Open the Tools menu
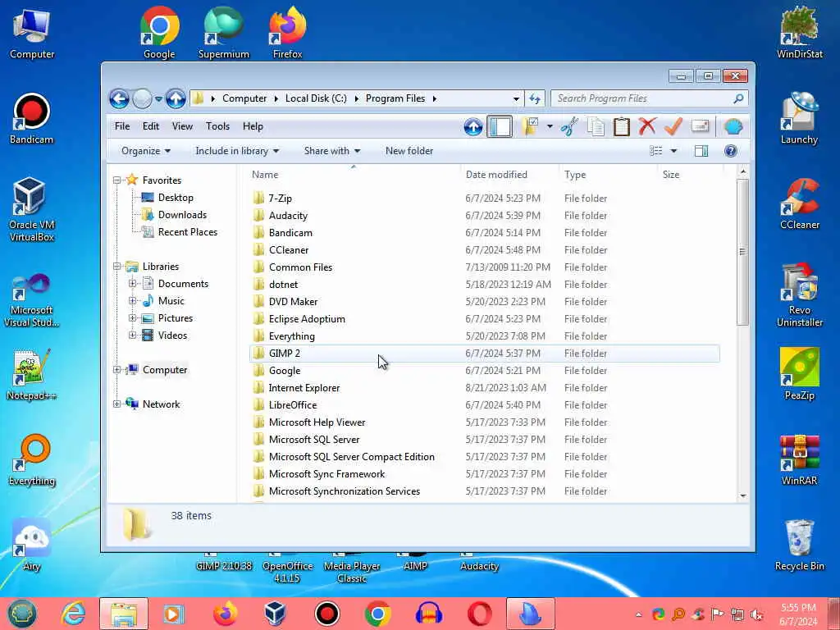Screen dimensions: 840x630 pyautogui.click(x=217, y=126)
